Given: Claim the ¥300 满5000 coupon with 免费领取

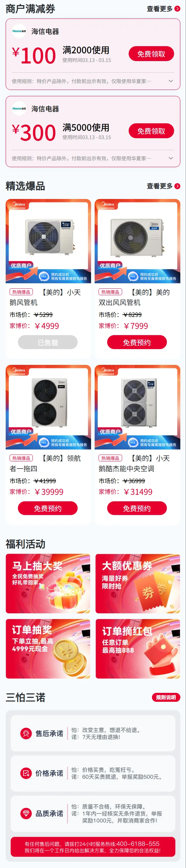Looking at the screenshot, I should [x=151, y=131].
